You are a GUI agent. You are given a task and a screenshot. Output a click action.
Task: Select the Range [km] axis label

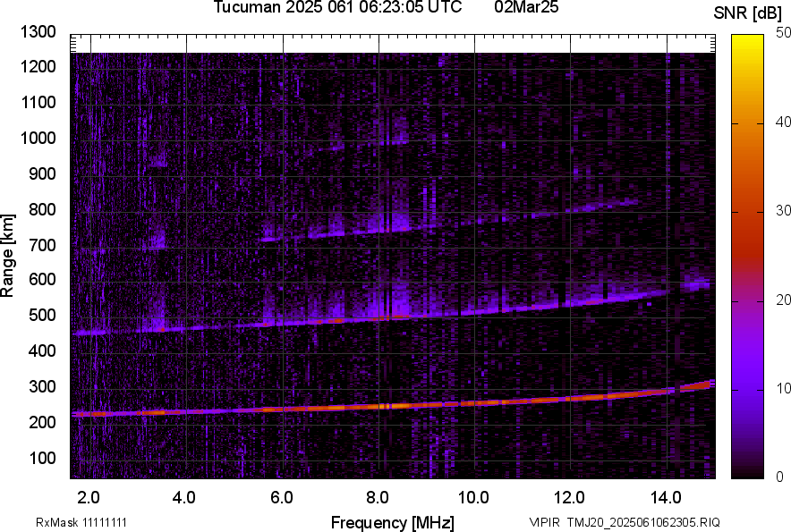tap(8, 257)
